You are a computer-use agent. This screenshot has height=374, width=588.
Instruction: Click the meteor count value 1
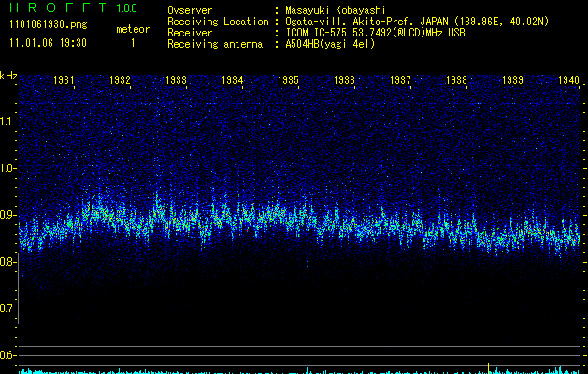pos(132,43)
